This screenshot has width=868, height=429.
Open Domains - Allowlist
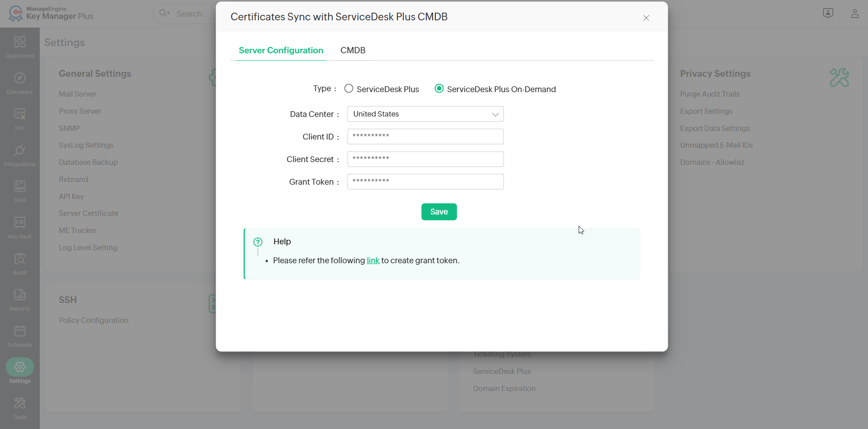pos(712,163)
